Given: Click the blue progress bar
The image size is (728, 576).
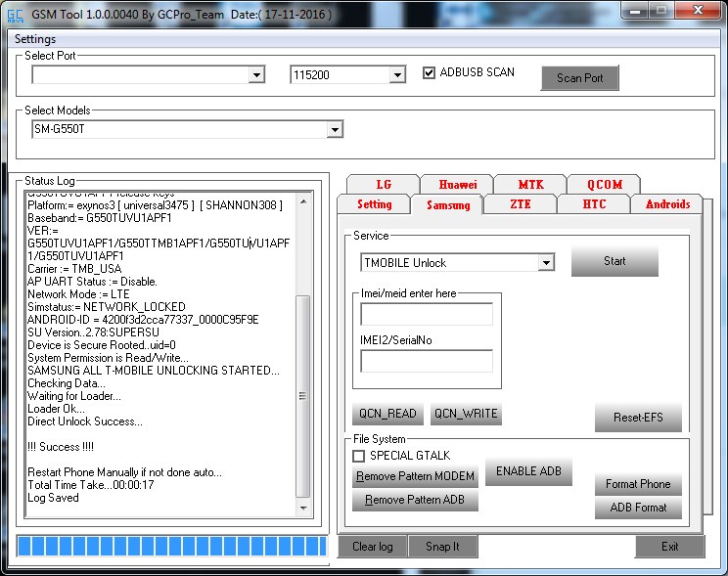Looking at the screenshot, I should 171,546.
